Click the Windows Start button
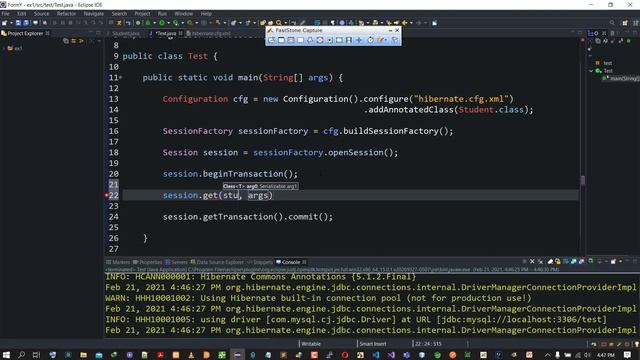Viewport: 640px width, 360px height. [6, 355]
